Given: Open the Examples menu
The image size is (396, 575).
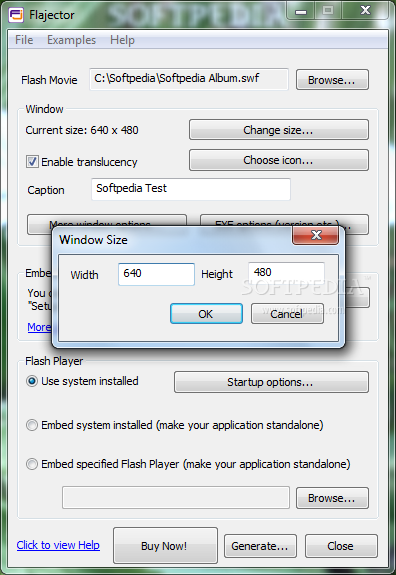Looking at the screenshot, I should (x=72, y=40).
